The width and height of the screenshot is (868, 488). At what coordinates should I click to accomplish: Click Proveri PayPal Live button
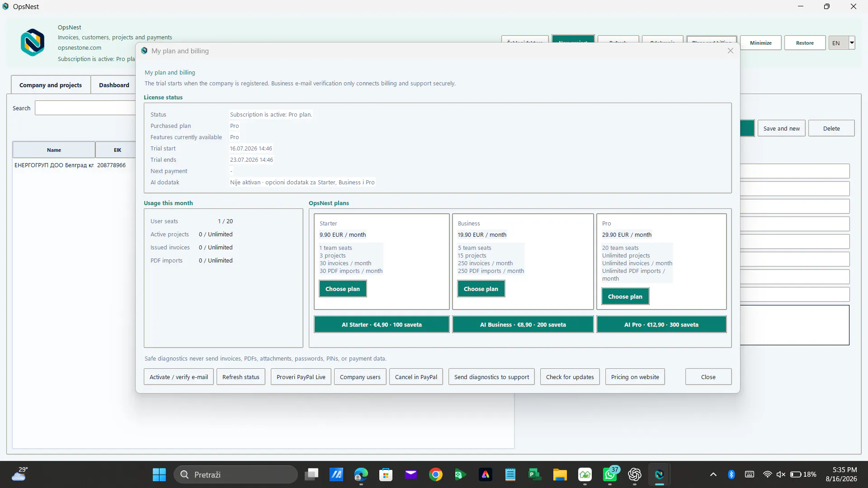301,377
